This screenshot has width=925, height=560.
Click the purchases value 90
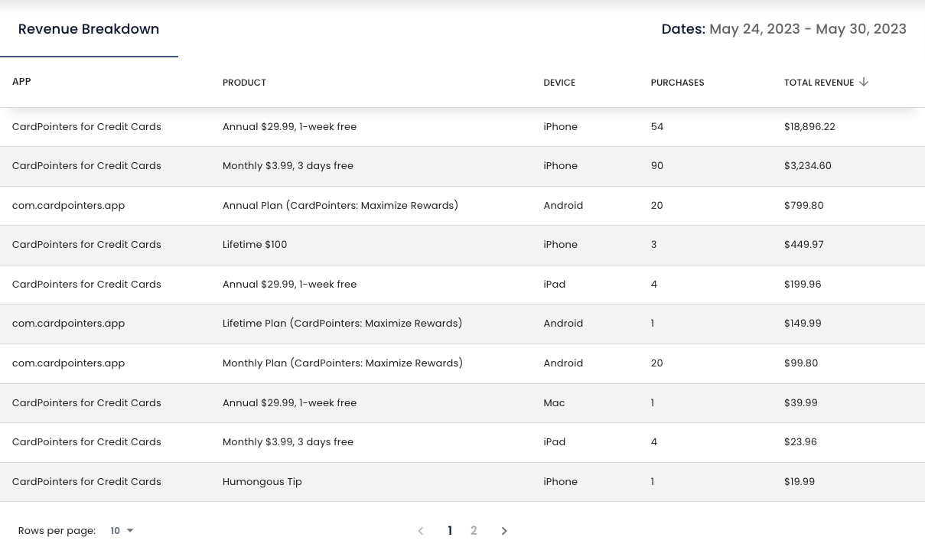tap(657, 166)
